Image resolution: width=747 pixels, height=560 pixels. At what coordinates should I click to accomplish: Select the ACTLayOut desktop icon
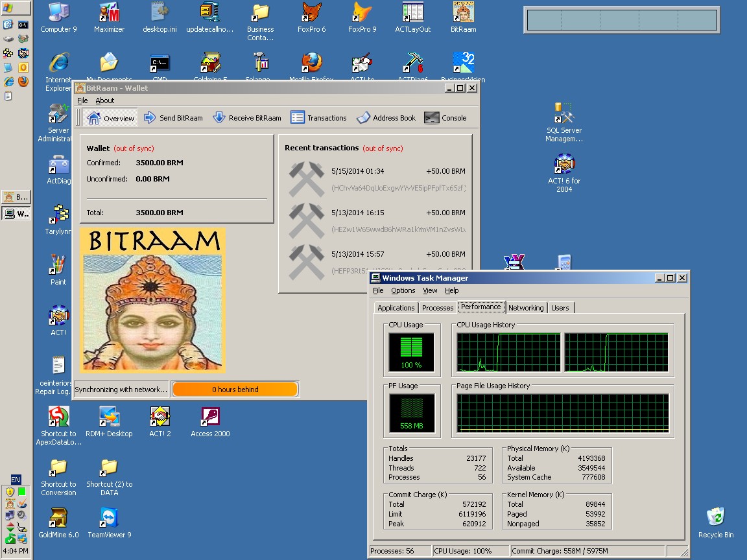(x=412, y=17)
